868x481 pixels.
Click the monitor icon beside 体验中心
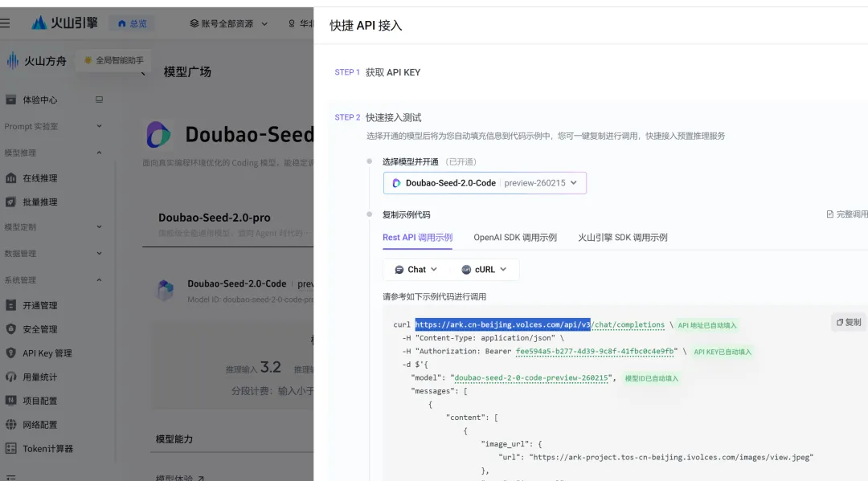point(99,100)
